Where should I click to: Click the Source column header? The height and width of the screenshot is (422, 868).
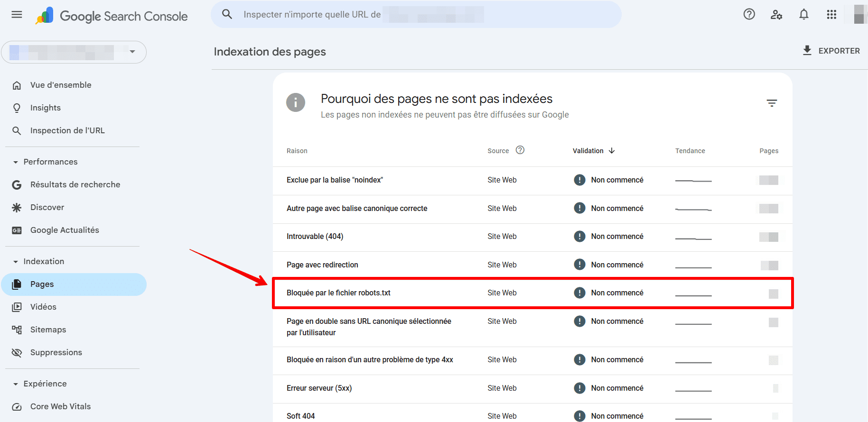[x=498, y=151]
